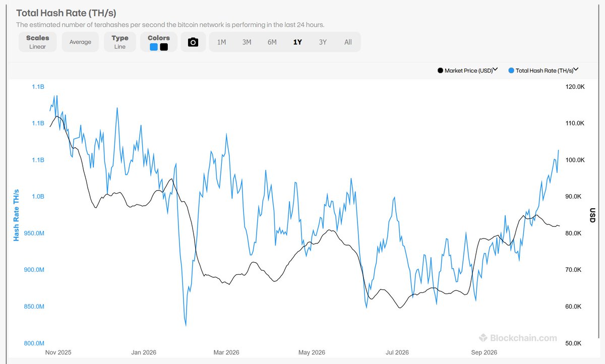Click the 900.0M y-axis value
Screen dimensions: 605x364
click(x=34, y=270)
